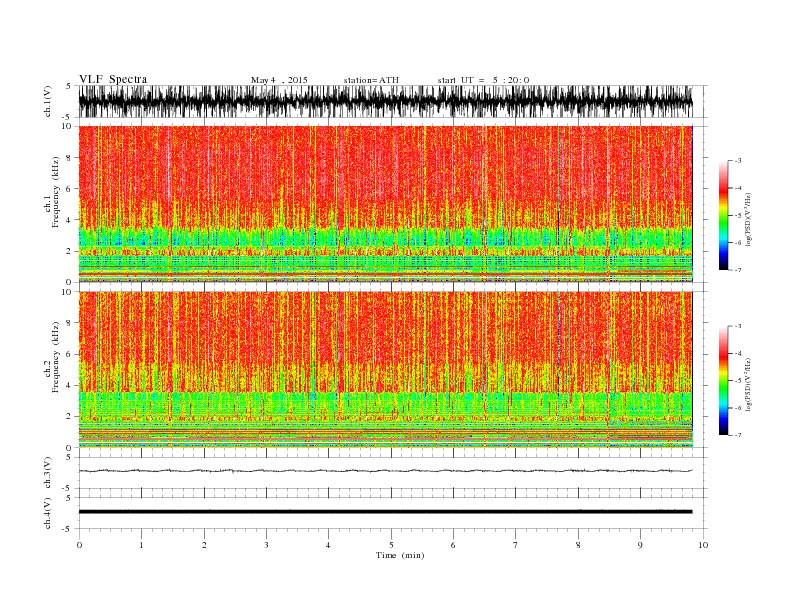Image resolution: width=792 pixels, height=612 pixels.
Task: Click the thin ch.3 voltage trace line
Action: 385,471
